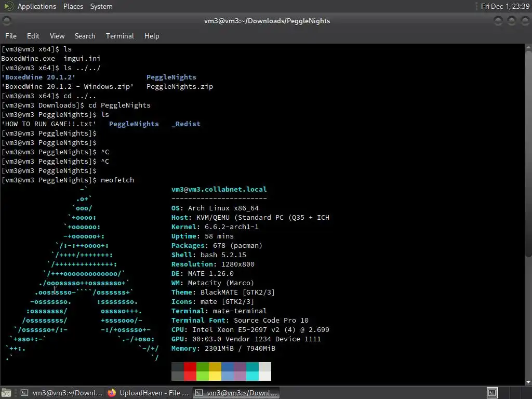Image resolution: width=532 pixels, height=399 pixels.
Task: Open the Help menu
Action: 152,36
